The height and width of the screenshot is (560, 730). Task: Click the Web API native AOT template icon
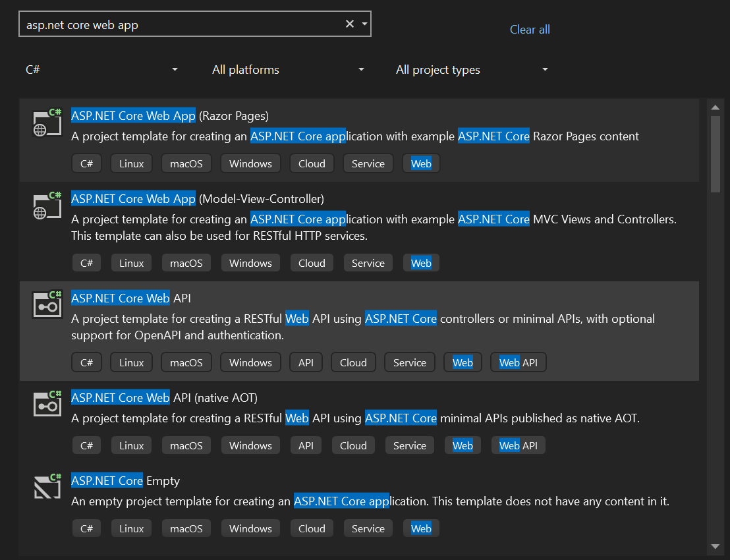click(x=47, y=404)
